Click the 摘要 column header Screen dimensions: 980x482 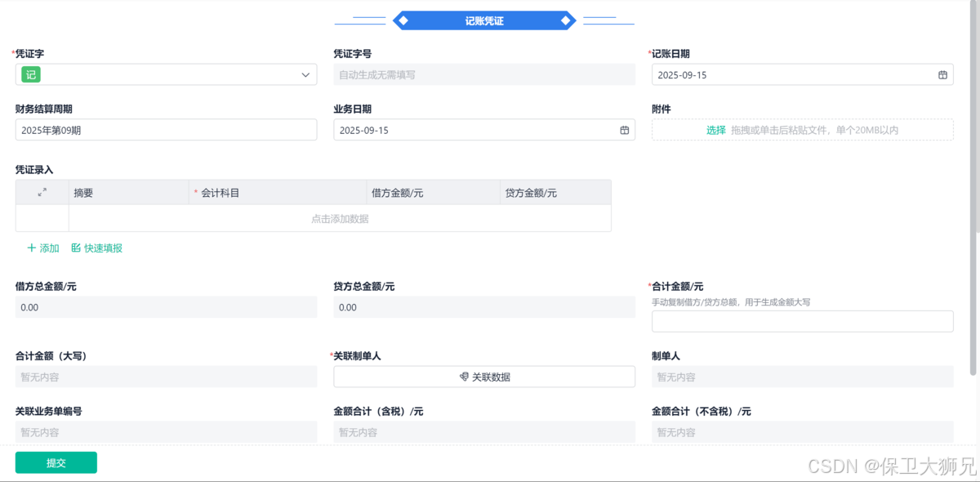coord(129,193)
